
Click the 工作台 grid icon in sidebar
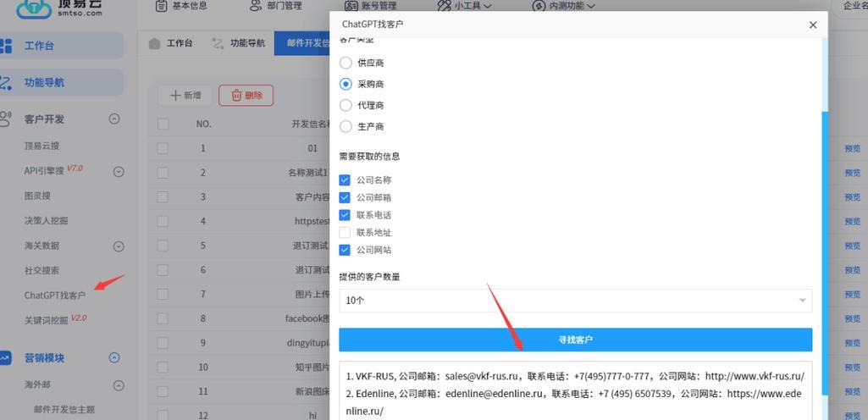[x=5, y=46]
